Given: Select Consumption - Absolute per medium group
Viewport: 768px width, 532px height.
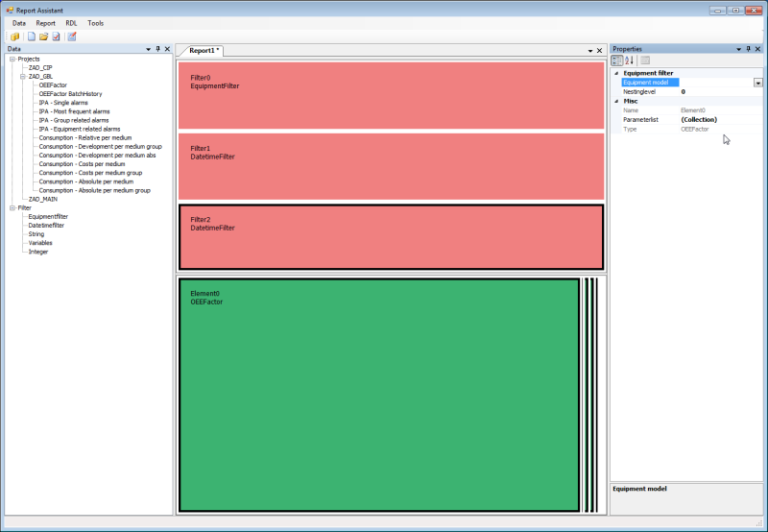Looking at the screenshot, I should [x=94, y=190].
